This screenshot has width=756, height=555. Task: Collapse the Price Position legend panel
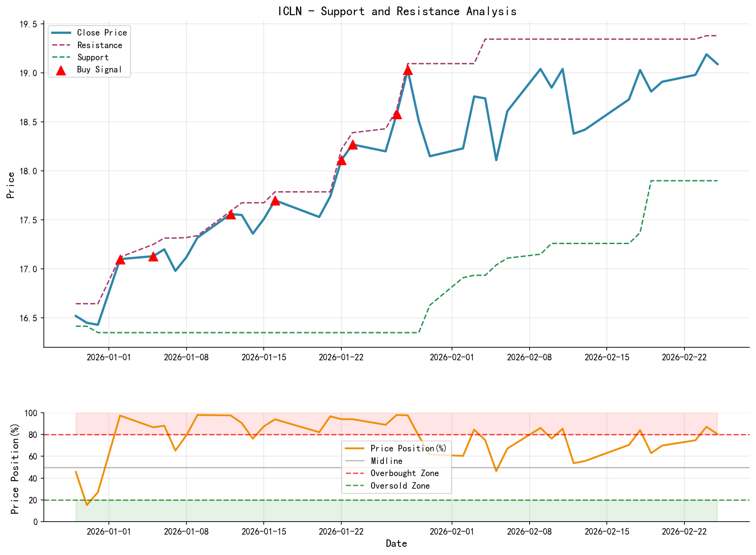[x=397, y=467]
